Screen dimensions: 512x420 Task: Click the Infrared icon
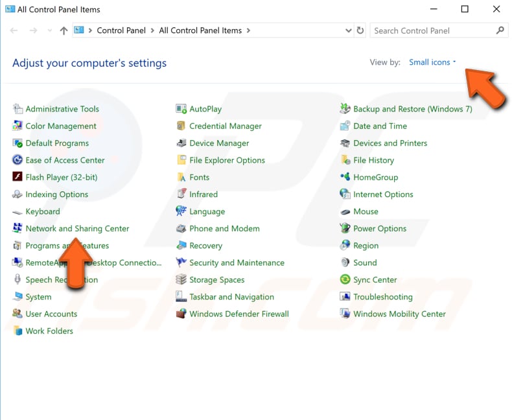[181, 194]
